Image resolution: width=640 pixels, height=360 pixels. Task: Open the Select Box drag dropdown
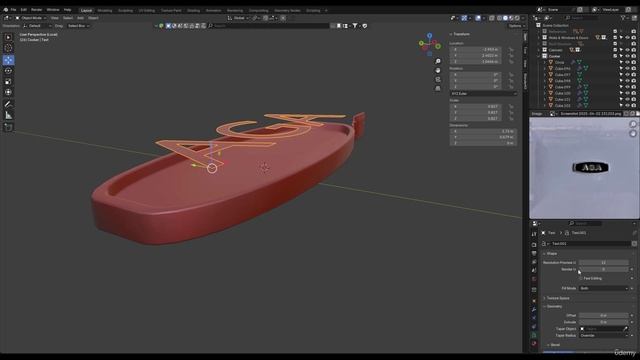pyautogui.click(x=78, y=26)
